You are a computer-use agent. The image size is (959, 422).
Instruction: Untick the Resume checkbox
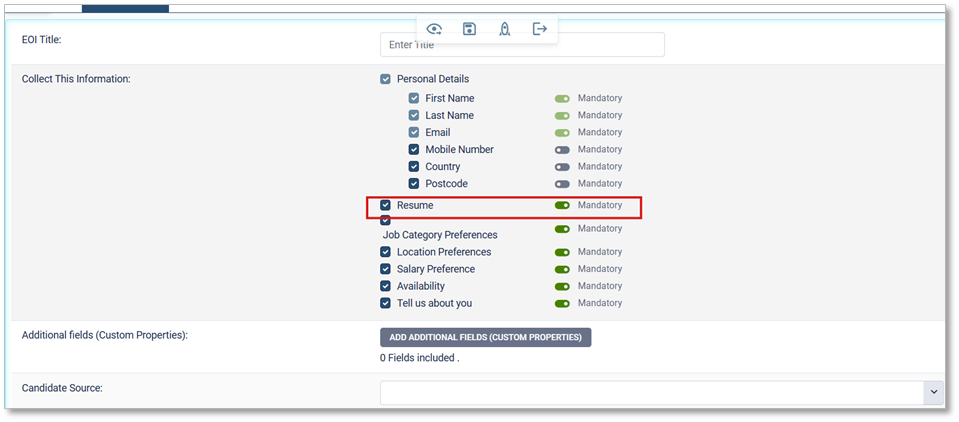click(386, 205)
